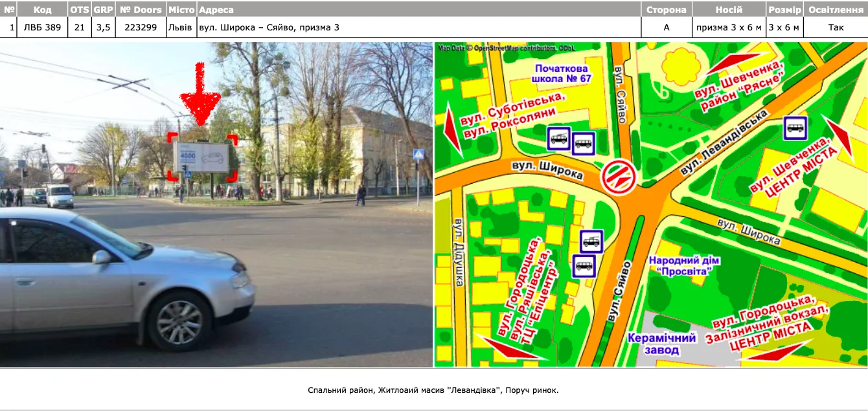This screenshot has height=411, width=868.
Task: Click the Адреса column header
Action: [x=216, y=10]
